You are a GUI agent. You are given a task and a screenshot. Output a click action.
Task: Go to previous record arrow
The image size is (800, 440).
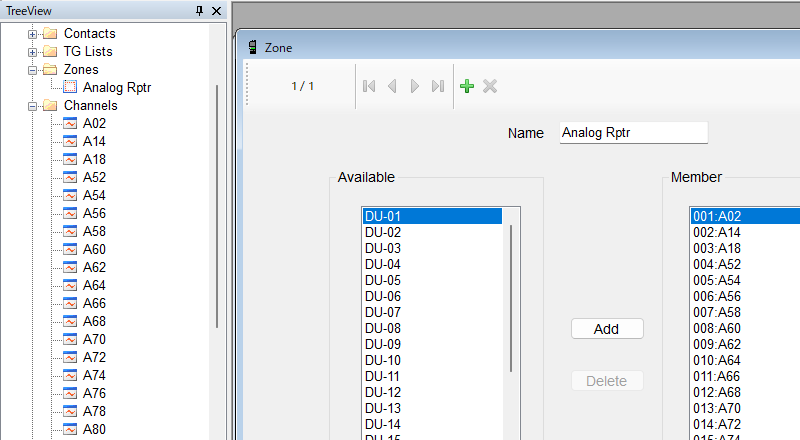pos(392,87)
